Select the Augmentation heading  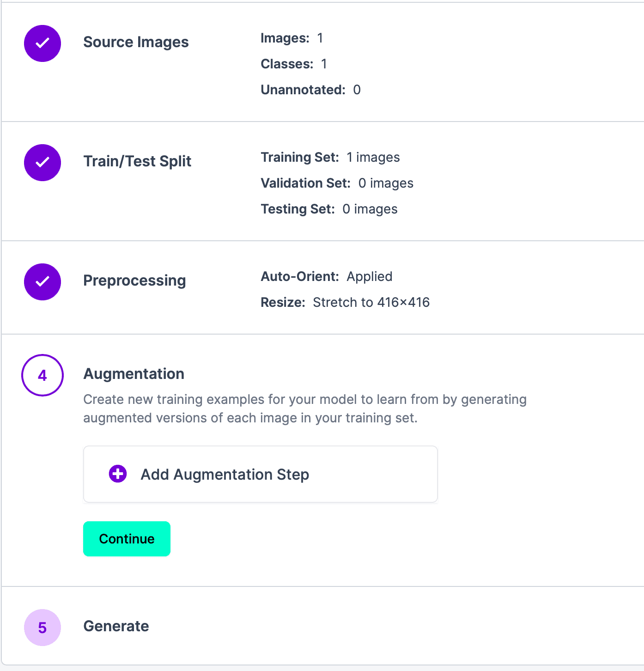(x=134, y=374)
